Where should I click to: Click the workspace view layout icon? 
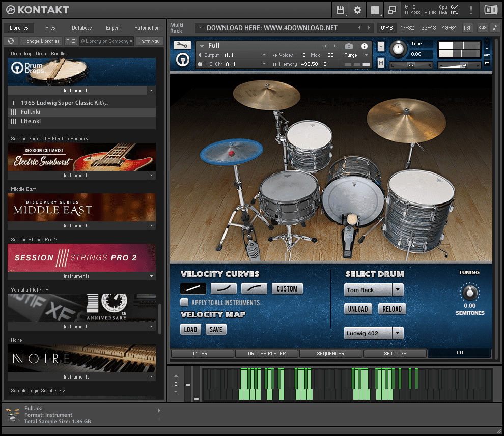point(375,9)
